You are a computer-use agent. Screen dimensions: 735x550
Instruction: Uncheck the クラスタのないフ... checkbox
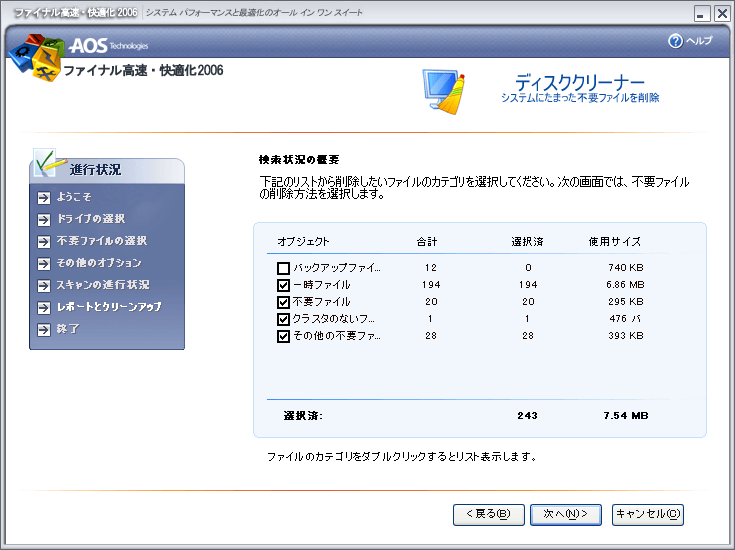click(x=283, y=319)
